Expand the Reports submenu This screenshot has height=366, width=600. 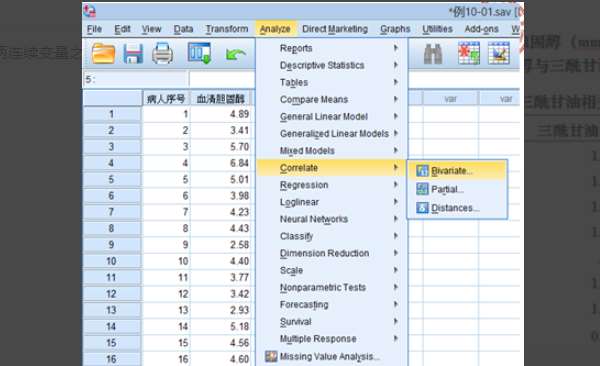(331, 48)
